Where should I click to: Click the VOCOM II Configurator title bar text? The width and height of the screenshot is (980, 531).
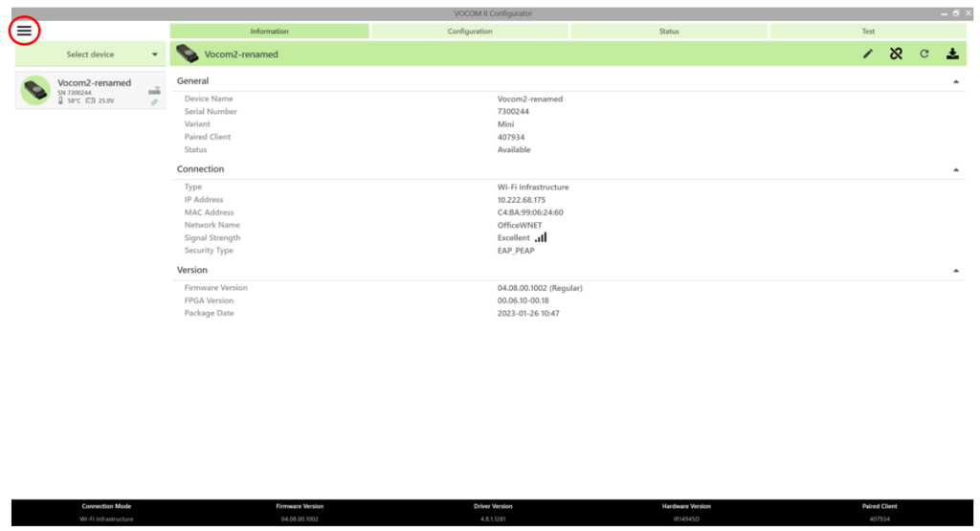[x=493, y=13]
